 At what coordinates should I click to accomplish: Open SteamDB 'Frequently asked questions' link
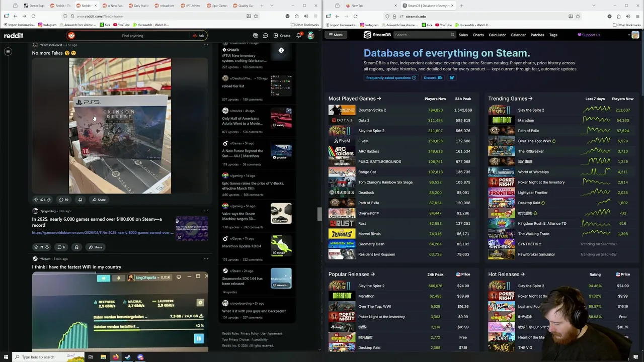pyautogui.click(x=391, y=78)
